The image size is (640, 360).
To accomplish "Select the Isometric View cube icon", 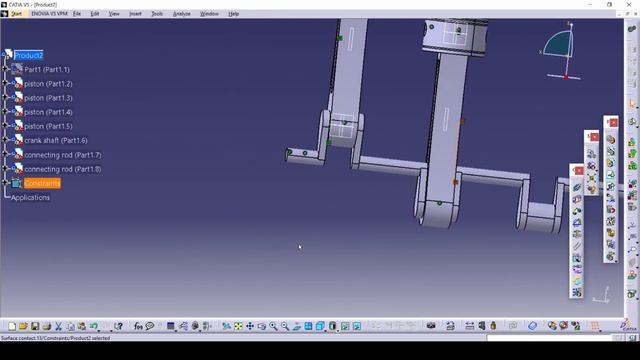I will point(320,326).
